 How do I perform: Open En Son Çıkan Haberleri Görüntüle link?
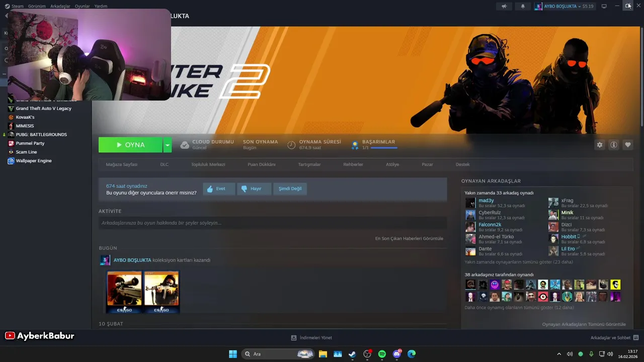tap(409, 238)
